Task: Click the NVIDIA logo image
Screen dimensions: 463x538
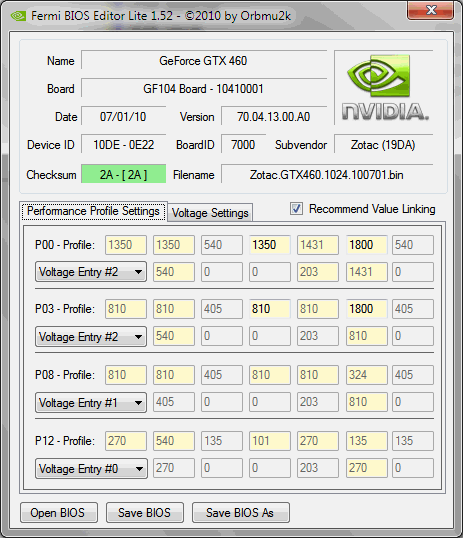Action: pyautogui.click(x=385, y=88)
